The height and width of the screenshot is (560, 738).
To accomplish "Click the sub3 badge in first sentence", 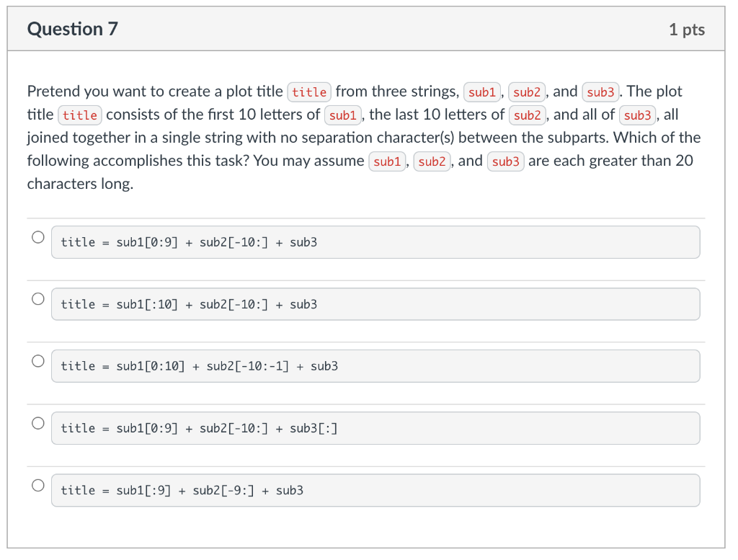I will pos(600,92).
